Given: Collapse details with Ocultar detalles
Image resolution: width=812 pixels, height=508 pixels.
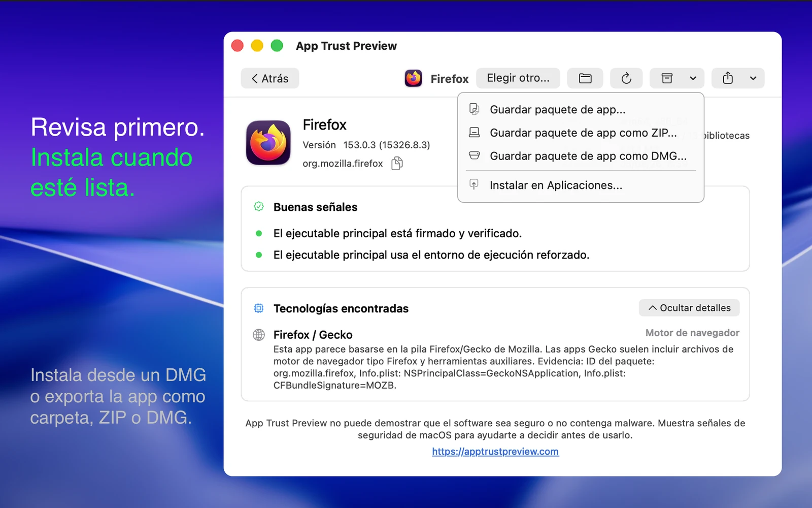Looking at the screenshot, I should click(689, 308).
